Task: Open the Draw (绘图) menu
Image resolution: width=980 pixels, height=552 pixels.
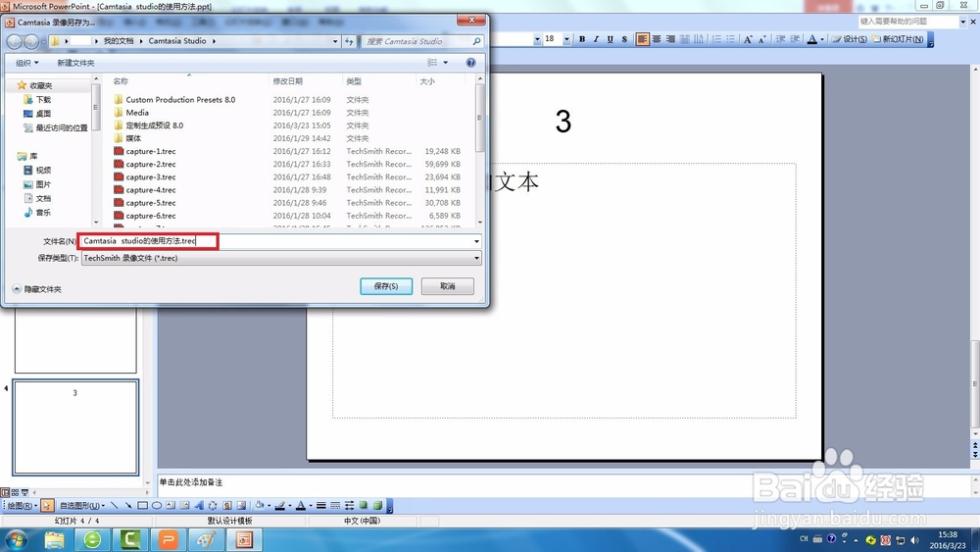Action: click(22, 505)
